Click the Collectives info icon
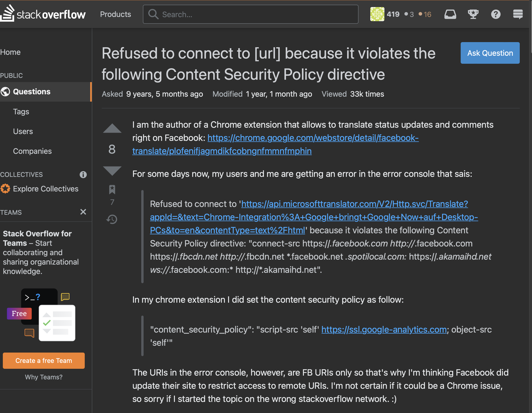The width and height of the screenshot is (532, 413). tap(83, 175)
